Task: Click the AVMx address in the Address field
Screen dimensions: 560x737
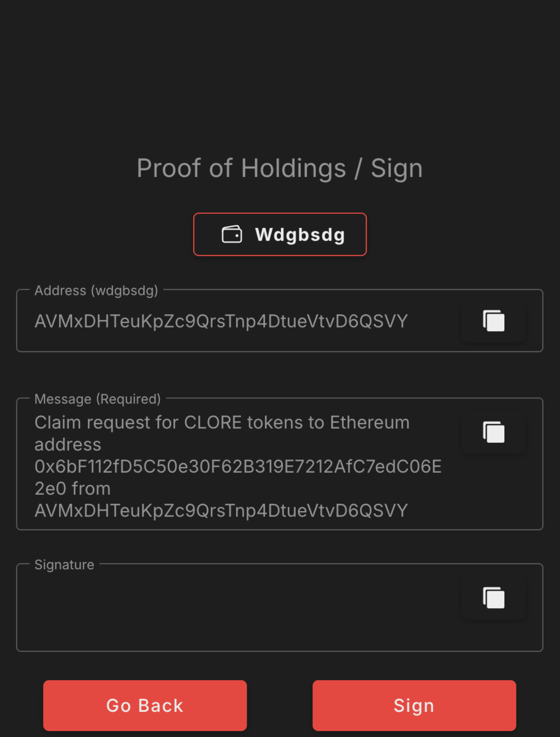Action: pos(221,321)
